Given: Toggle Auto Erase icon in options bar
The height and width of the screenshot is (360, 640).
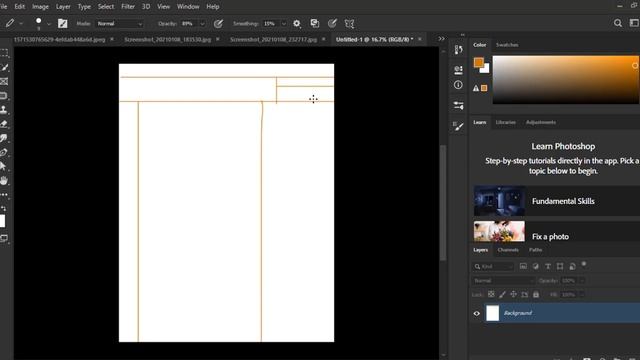Looking at the screenshot, I should click(x=315, y=24).
